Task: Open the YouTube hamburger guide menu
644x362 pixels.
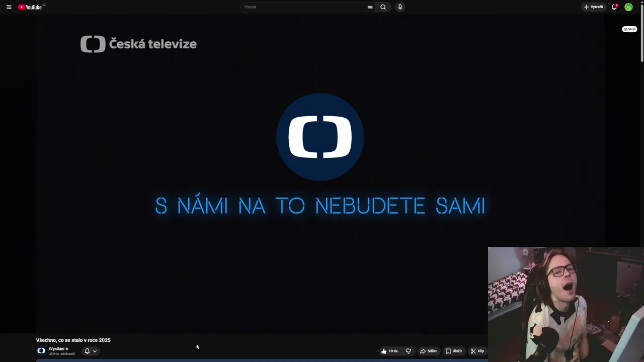Action: point(9,7)
